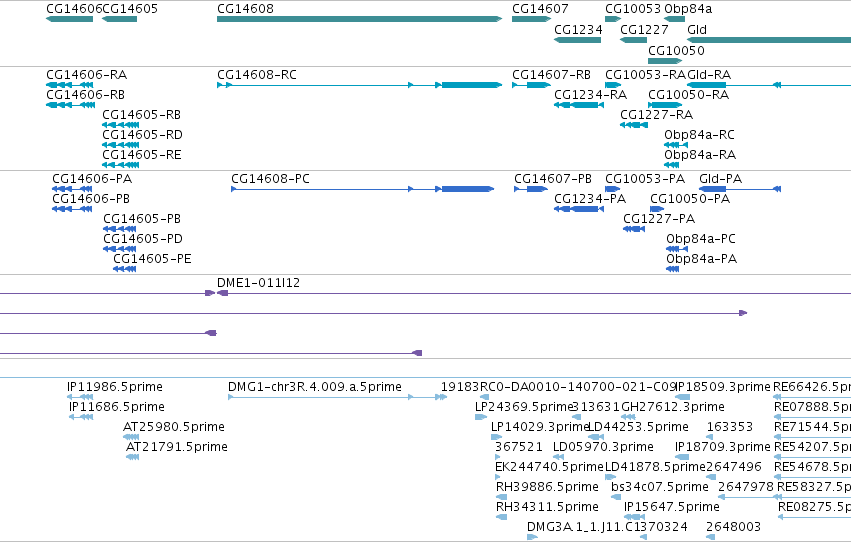This screenshot has width=851, height=542.
Task: Select the IP18709.3prime EST label
Action: click(x=723, y=448)
